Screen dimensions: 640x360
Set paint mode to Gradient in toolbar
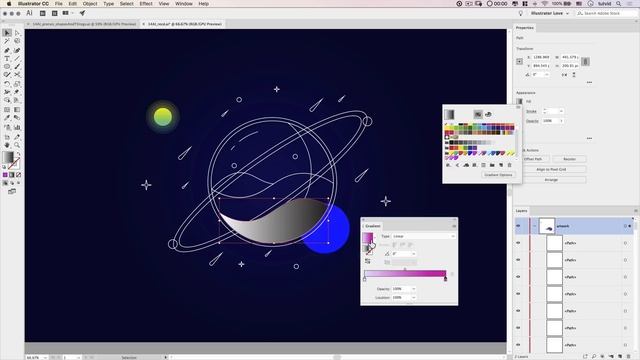[x=12, y=175]
